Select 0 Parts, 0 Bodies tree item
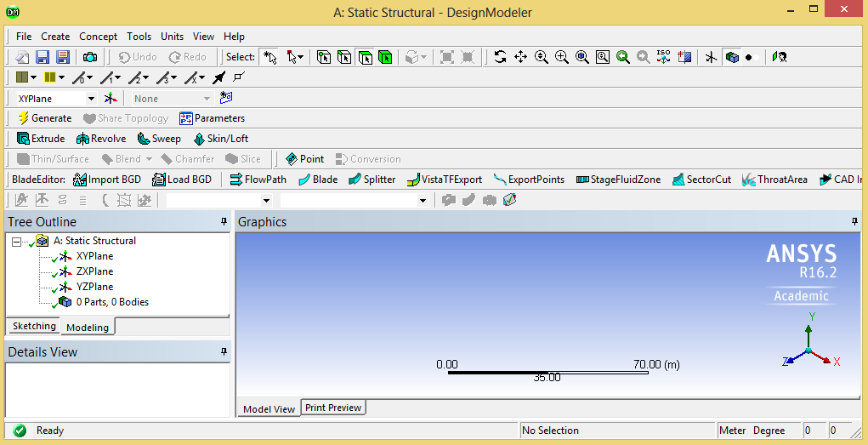 point(112,302)
